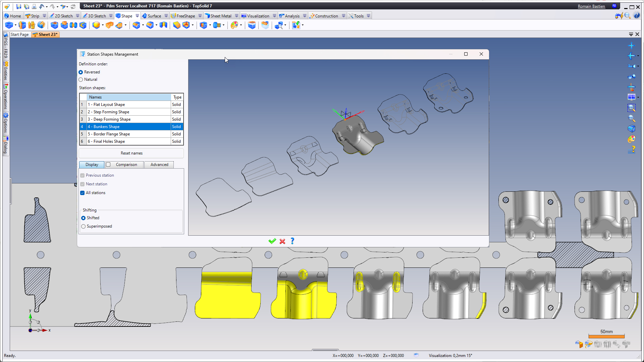Click the red X cancel icon
Screen dimensions: 644x362
tap(282, 241)
